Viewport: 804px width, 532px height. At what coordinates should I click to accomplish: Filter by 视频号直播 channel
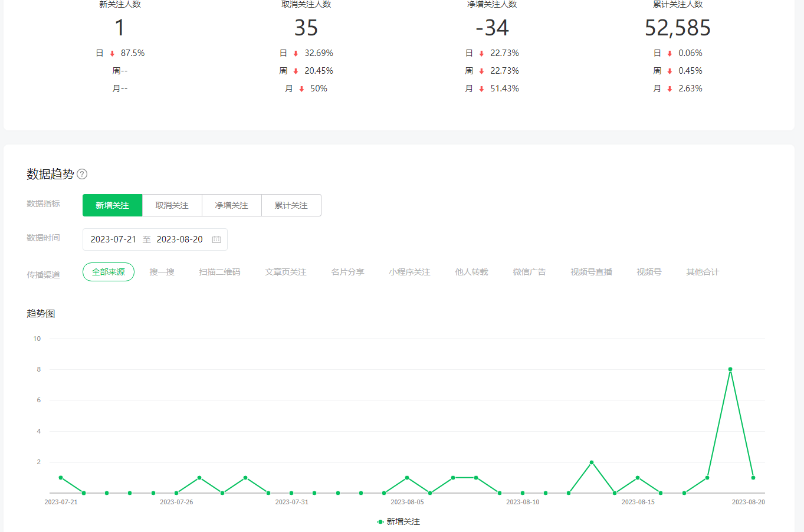591,272
